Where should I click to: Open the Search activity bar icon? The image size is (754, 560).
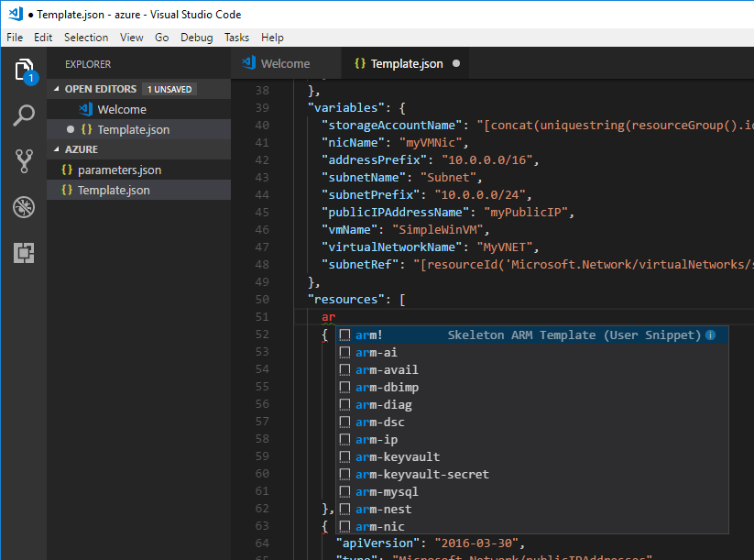(24, 115)
